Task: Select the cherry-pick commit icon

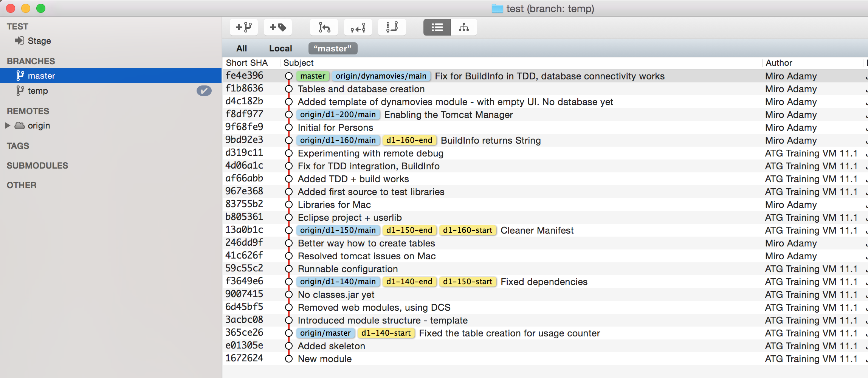Action: tap(358, 27)
